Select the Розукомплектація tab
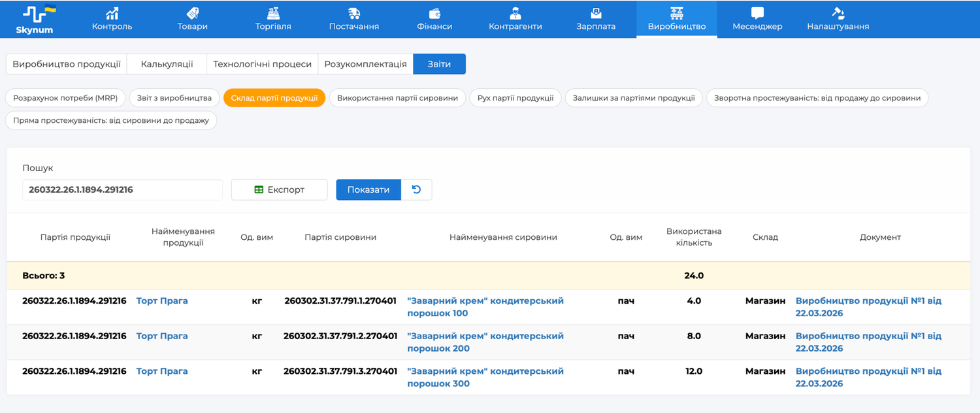 pos(365,64)
